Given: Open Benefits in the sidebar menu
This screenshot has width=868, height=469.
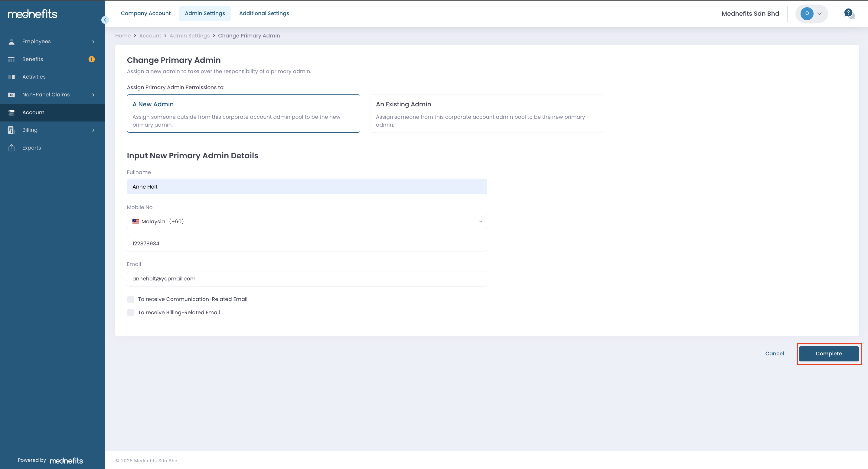Looking at the screenshot, I should tap(52, 59).
